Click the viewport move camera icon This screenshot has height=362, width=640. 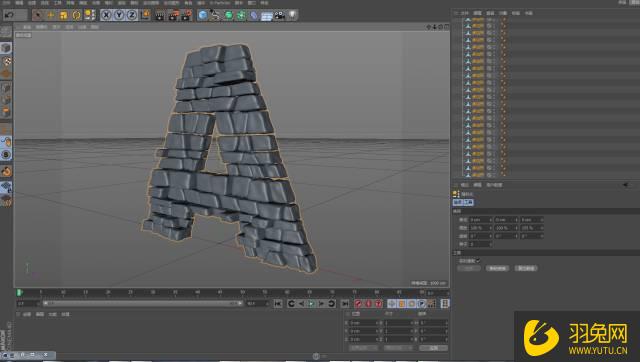click(x=428, y=27)
